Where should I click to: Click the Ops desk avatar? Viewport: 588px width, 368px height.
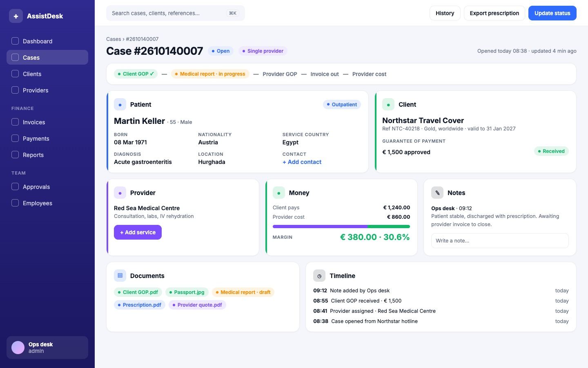pos(18,348)
